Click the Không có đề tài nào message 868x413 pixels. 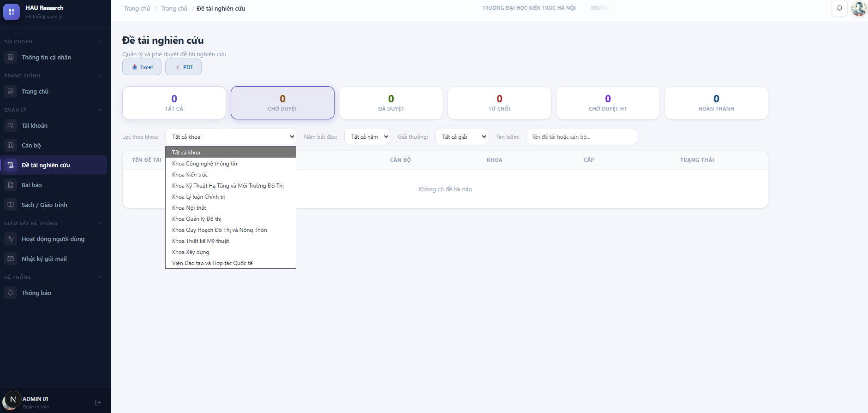coord(445,189)
